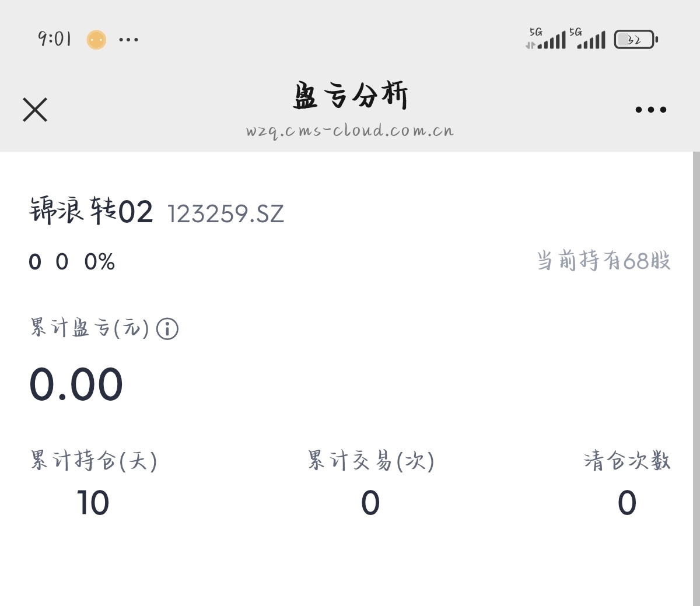Tap the orange face icon in the status bar
This screenshot has width=700, height=606.
(96, 40)
